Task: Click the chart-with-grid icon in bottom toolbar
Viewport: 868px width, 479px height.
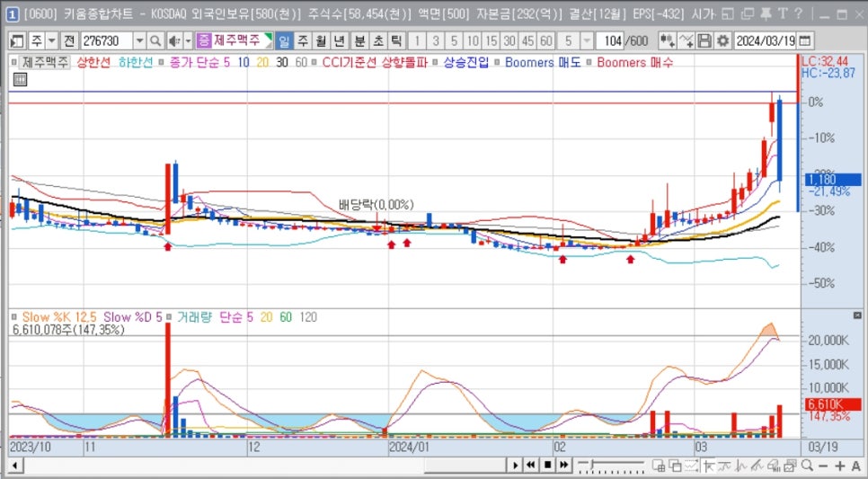Action: [659, 466]
